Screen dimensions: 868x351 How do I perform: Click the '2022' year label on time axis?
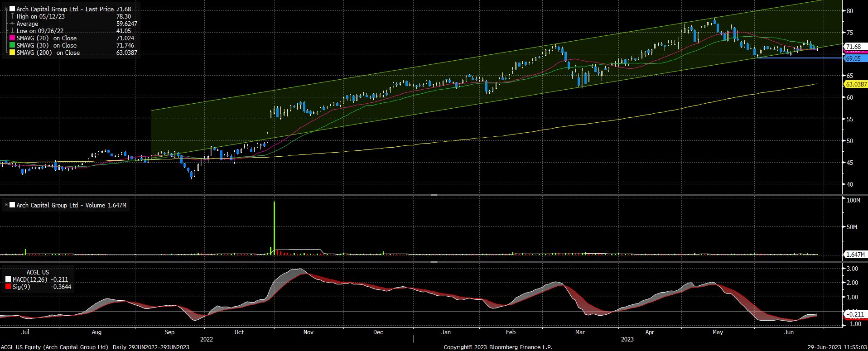207,339
